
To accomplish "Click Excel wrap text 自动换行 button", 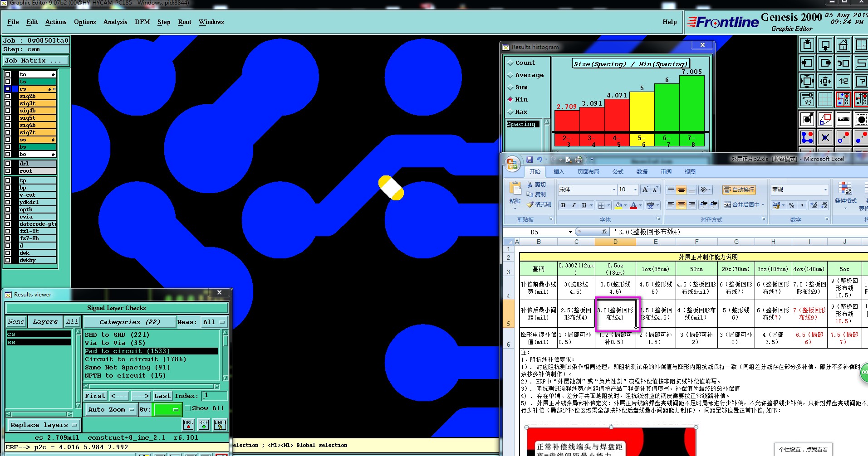I will point(738,189).
